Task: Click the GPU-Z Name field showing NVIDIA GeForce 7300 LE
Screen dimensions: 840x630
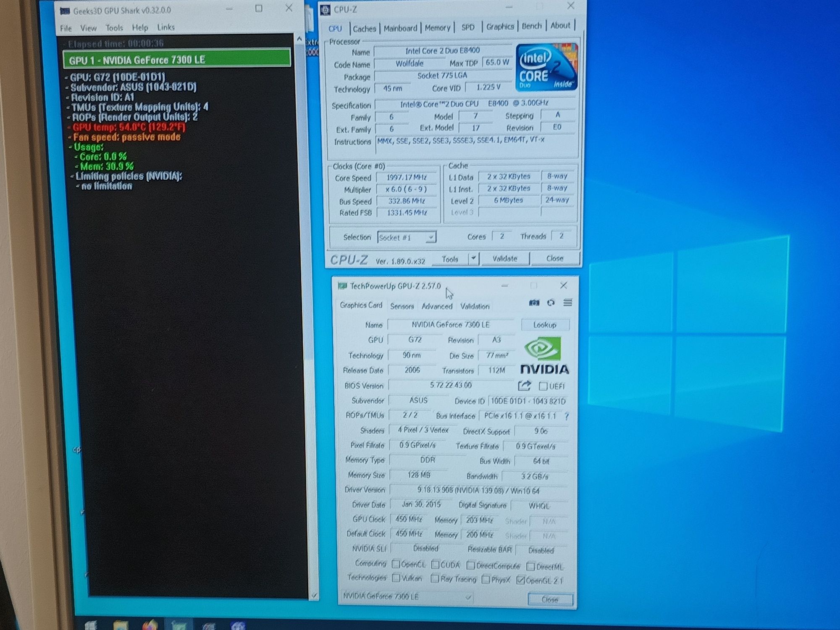Action: click(451, 325)
